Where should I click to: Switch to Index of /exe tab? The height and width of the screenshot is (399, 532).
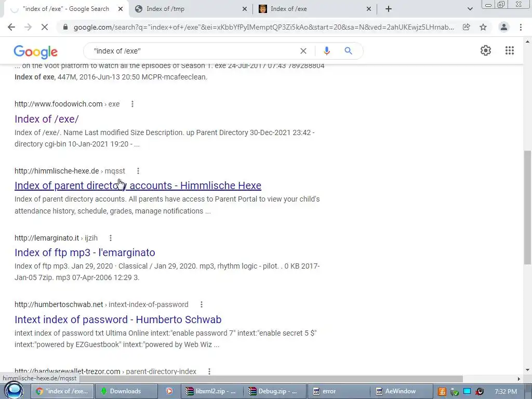pyautogui.click(x=314, y=9)
